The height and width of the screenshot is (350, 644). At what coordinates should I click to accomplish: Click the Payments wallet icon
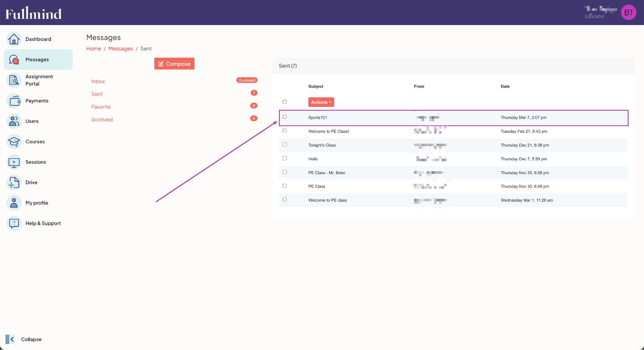(14, 101)
